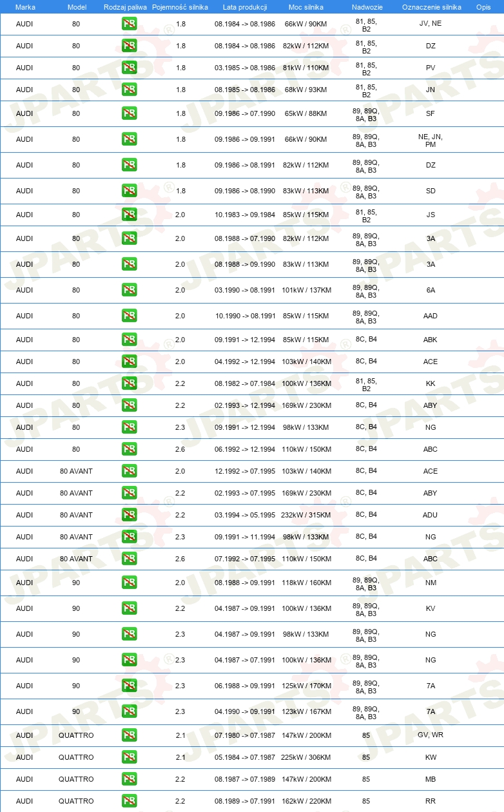Select the "225kW / 306KM" power cell
The height and width of the screenshot is (812, 504).
pyautogui.click(x=305, y=757)
